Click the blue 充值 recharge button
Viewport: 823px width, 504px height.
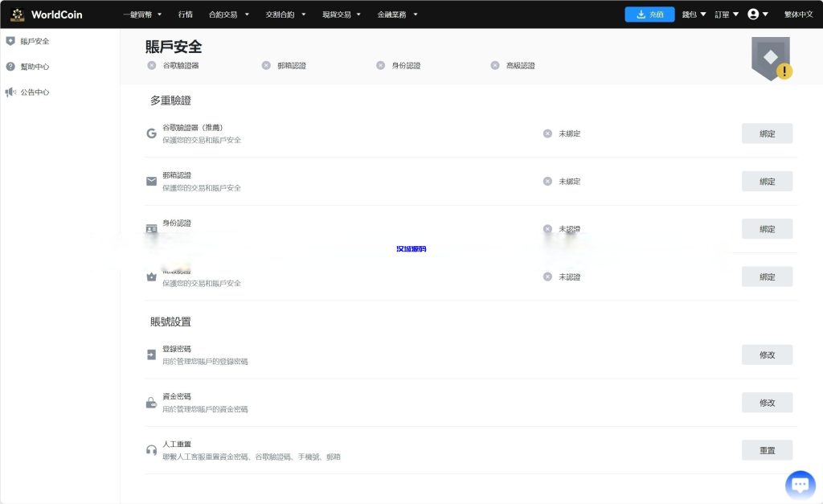(649, 14)
